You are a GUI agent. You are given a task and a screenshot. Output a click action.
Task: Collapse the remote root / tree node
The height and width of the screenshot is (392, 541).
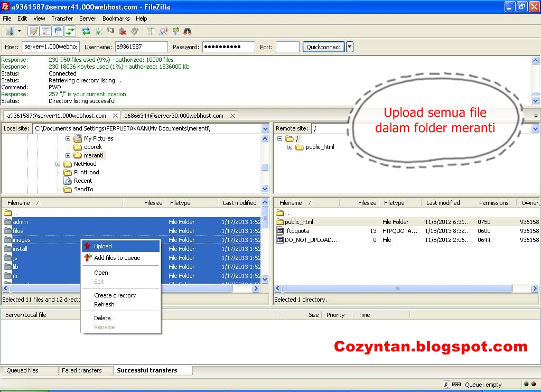tap(280, 139)
